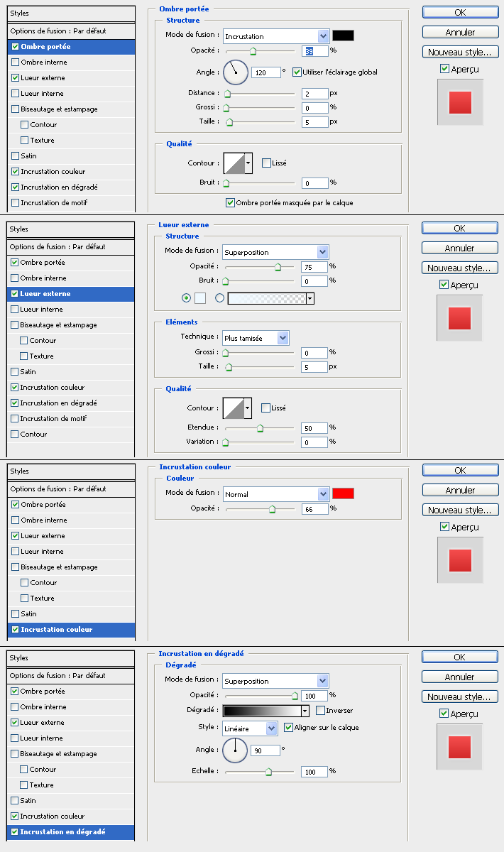
Task: Open the Technique dropdown showing 'Plus tamisée'
Action: click(x=255, y=338)
